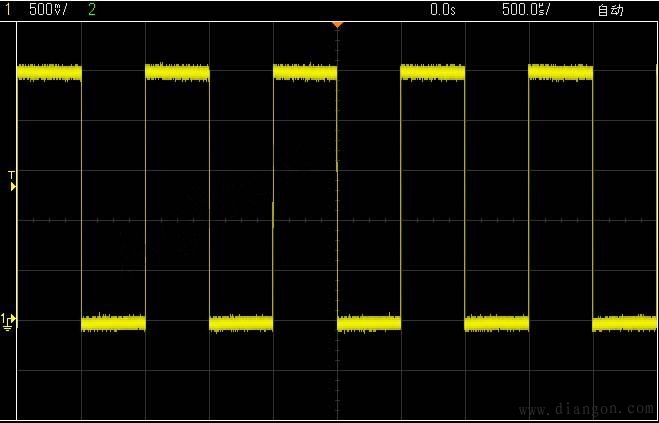The image size is (659, 423).
Task: Click the orange trigger time reference marker
Action: pos(337,25)
